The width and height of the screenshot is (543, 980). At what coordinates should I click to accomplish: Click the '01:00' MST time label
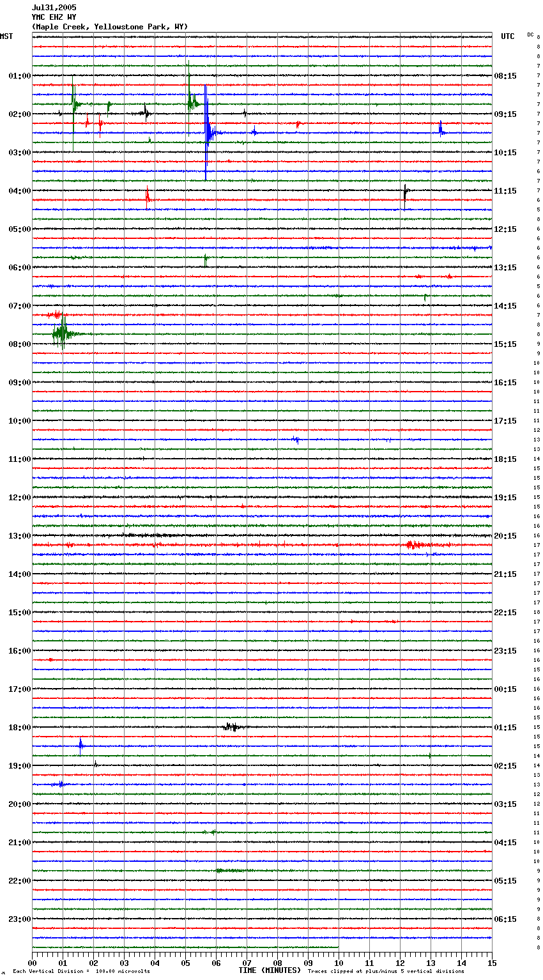tap(20, 76)
